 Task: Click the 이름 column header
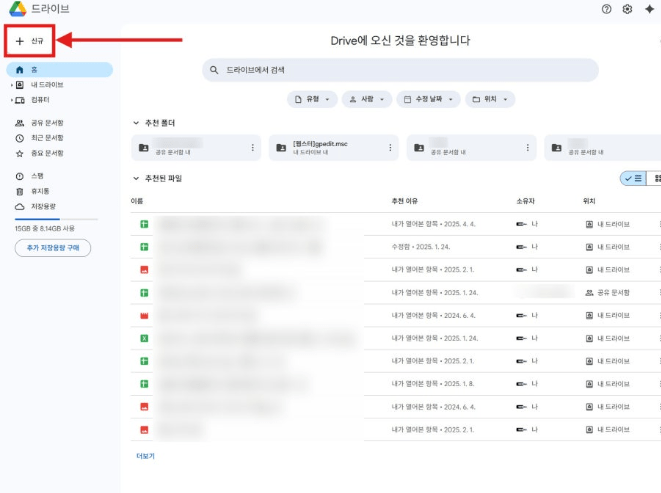(x=137, y=201)
